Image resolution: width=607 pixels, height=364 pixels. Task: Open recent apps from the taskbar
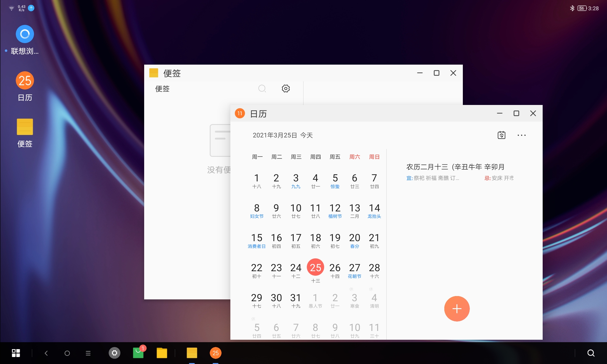88,353
